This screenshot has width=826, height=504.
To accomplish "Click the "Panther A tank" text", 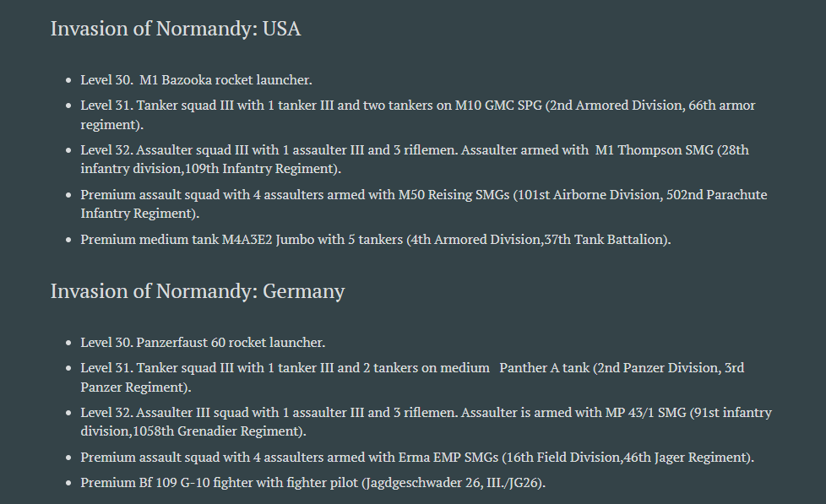I will pyautogui.click(x=544, y=367).
